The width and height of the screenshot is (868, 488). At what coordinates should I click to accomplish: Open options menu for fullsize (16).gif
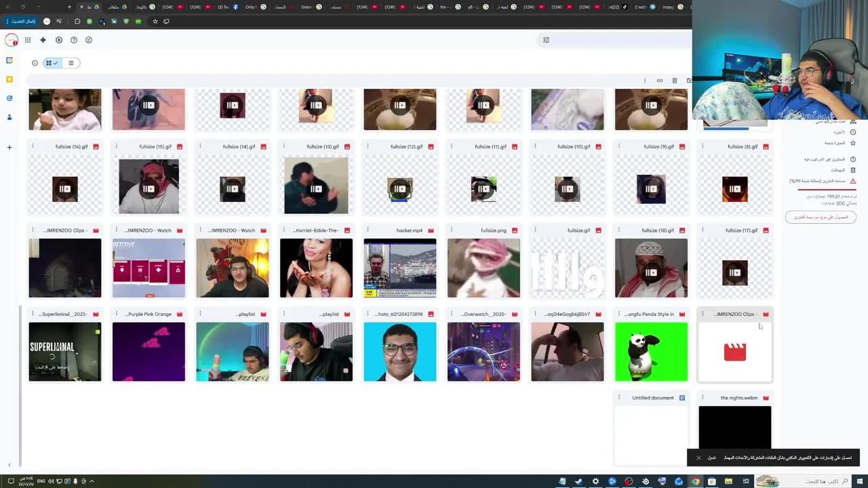33,146
